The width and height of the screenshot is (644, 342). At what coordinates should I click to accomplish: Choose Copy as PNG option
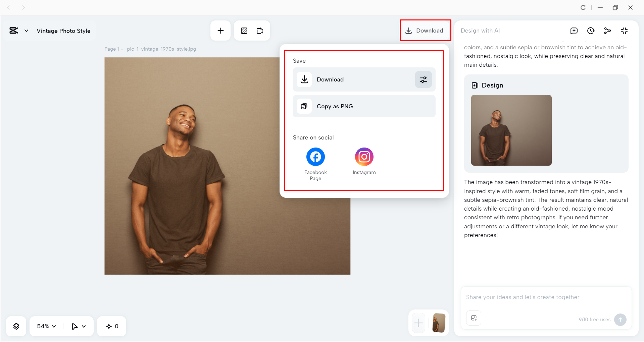[364, 106]
